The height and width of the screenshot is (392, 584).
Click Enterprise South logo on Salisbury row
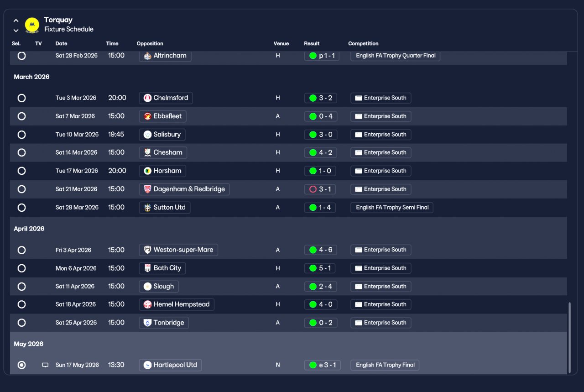click(x=359, y=135)
